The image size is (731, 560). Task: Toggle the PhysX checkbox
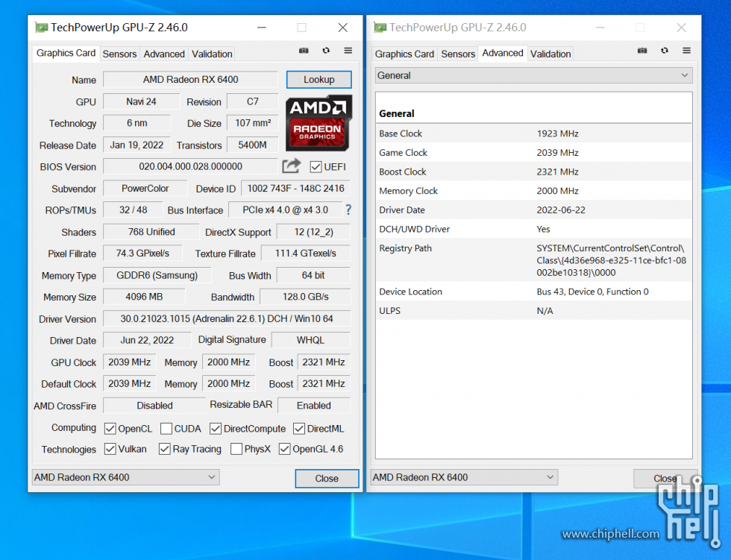pos(236,449)
